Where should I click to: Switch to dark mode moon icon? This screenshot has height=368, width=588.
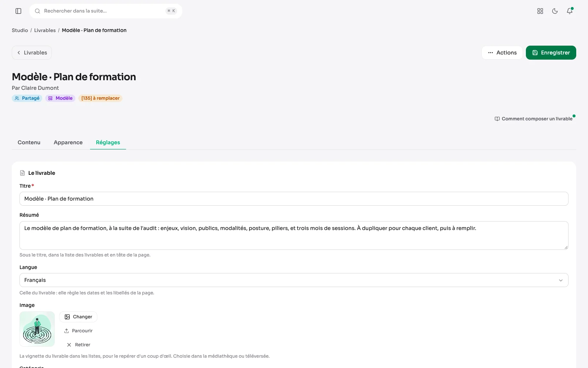(x=555, y=11)
